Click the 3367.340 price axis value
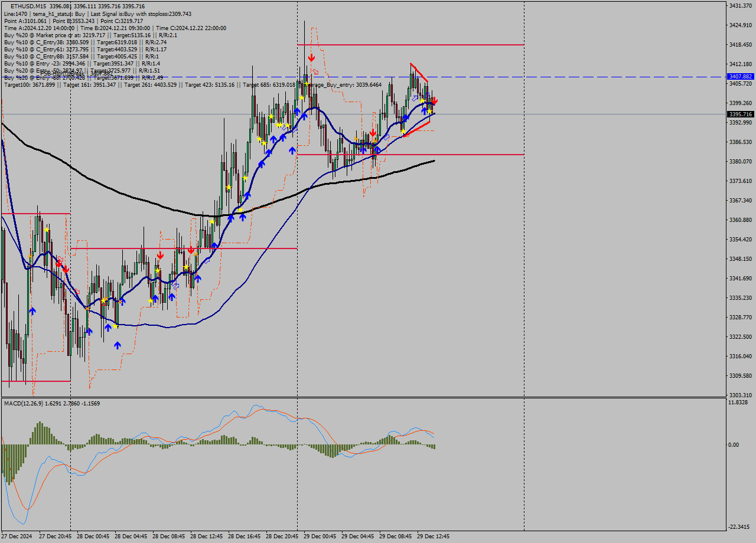The height and width of the screenshot is (543, 756). (740, 200)
